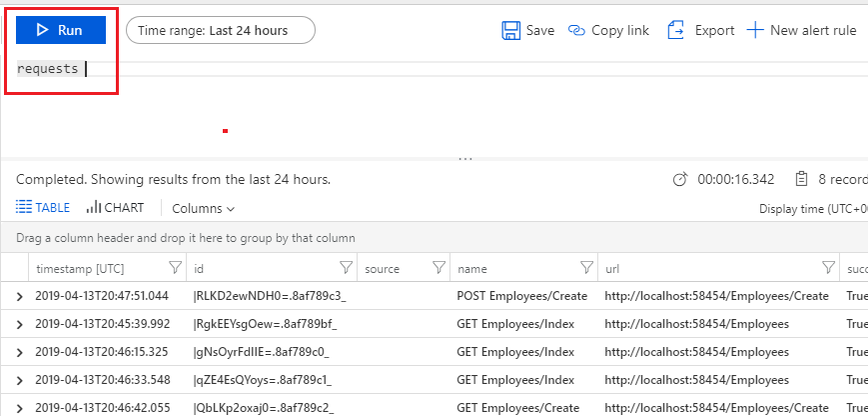Click the Display time (UTC) setting
The width and height of the screenshot is (868, 416).
(x=813, y=209)
